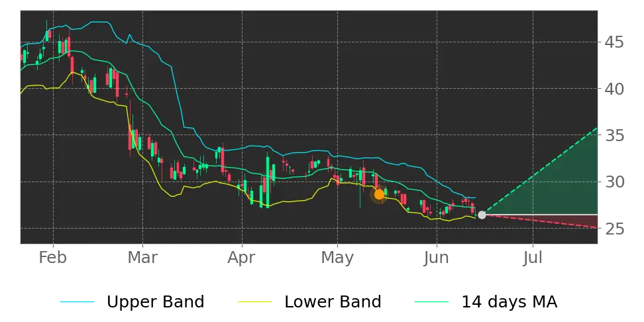This screenshot has width=644, height=322.
Task: Select the Lower Band legend label
Action: 333,302
